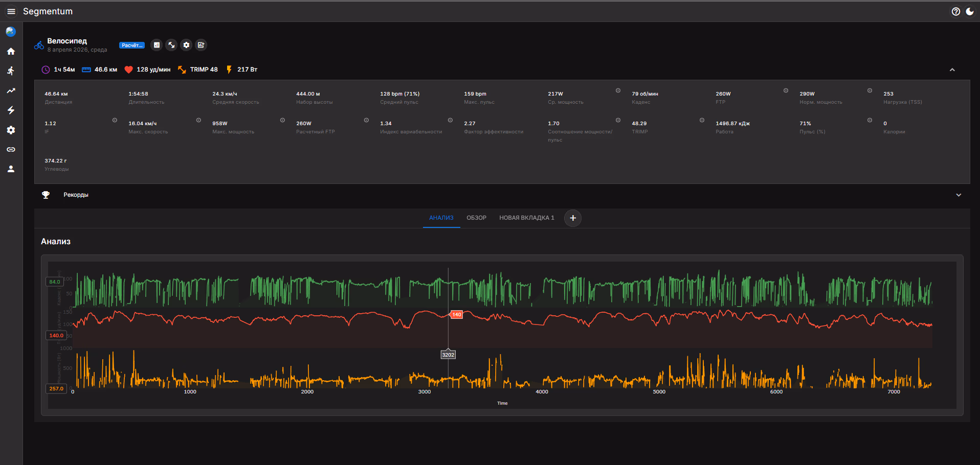Click the home icon in sidebar
Image resolution: width=980 pixels, height=465 pixels.
coord(11,52)
